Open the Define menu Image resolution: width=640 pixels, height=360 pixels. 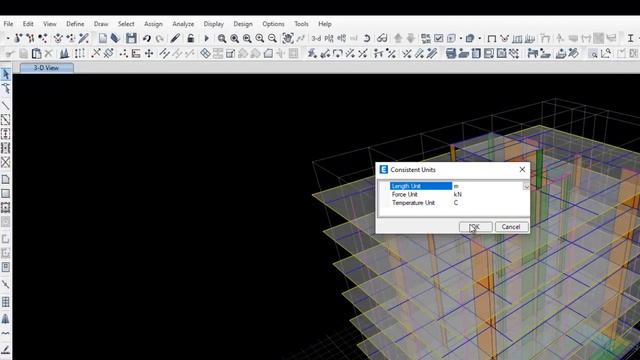75,24
